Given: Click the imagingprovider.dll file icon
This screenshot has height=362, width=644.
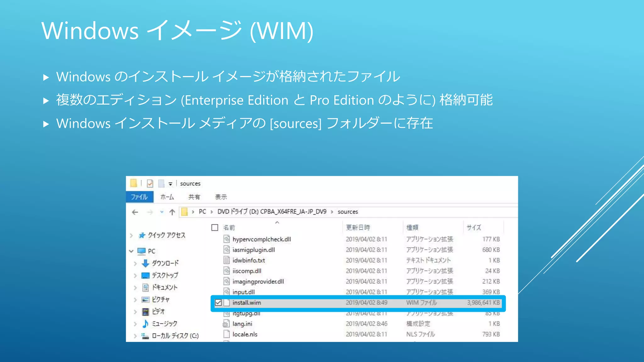Looking at the screenshot, I should tap(227, 282).
